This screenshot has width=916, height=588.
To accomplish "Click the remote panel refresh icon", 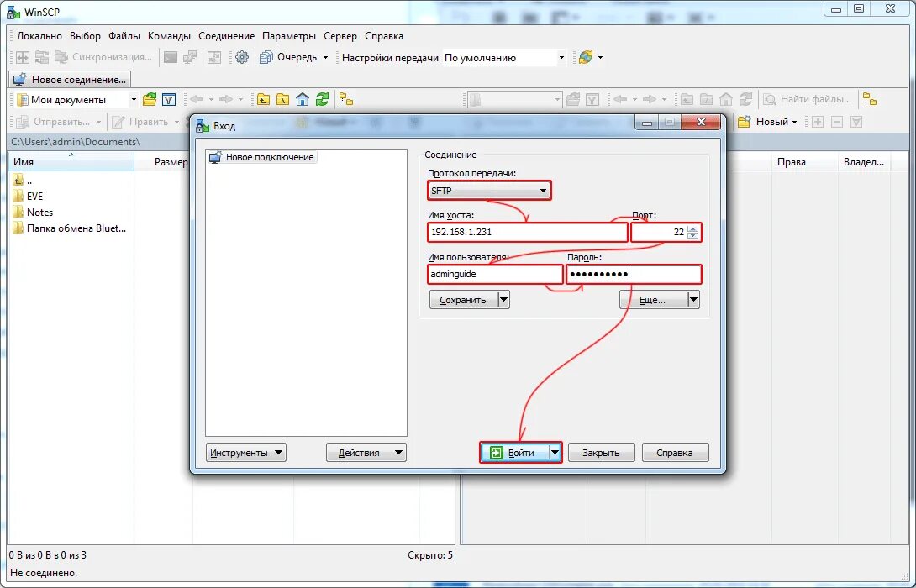I will click(745, 99).
